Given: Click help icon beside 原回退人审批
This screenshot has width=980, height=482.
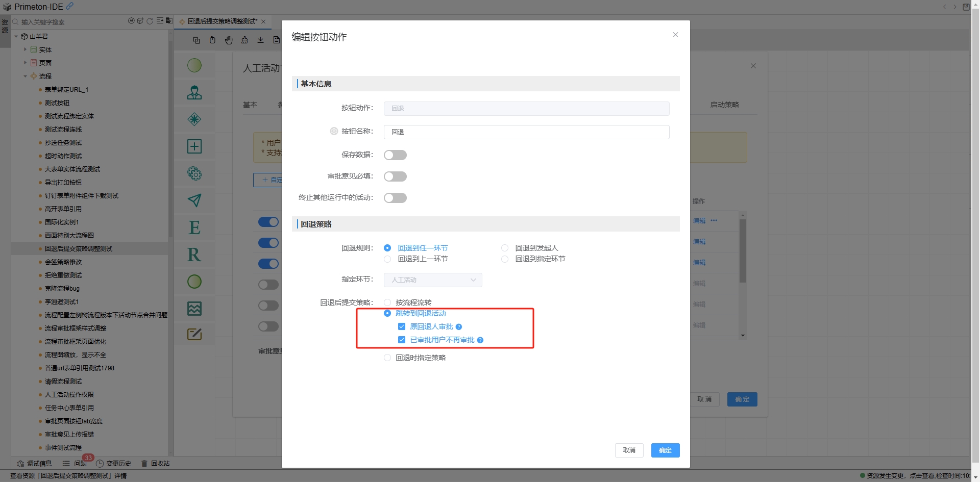Looking at the screenshot, I should tap(459, 327).
